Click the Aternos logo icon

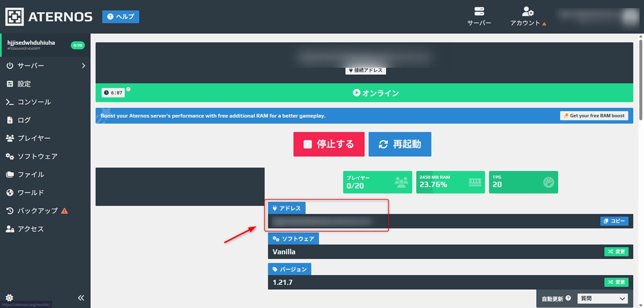tap(15, 17)
